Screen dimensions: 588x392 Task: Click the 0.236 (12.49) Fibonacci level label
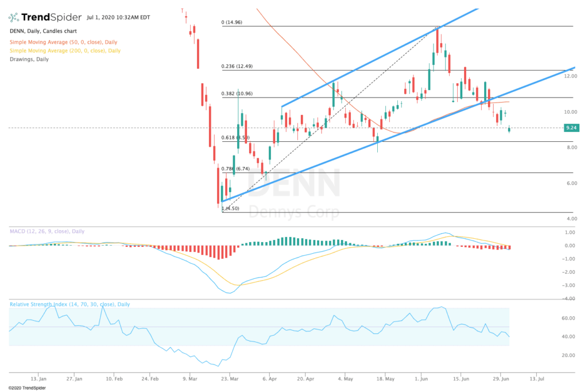237,67
